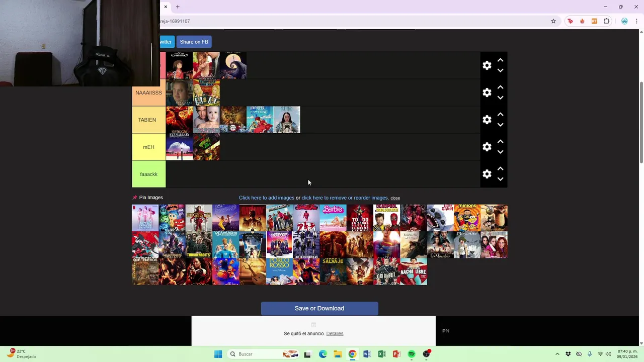The image size is (644, 362).
Task: Open settings gear for the faaackk tier
Action: pyautogui.click(x=487, y=174)
